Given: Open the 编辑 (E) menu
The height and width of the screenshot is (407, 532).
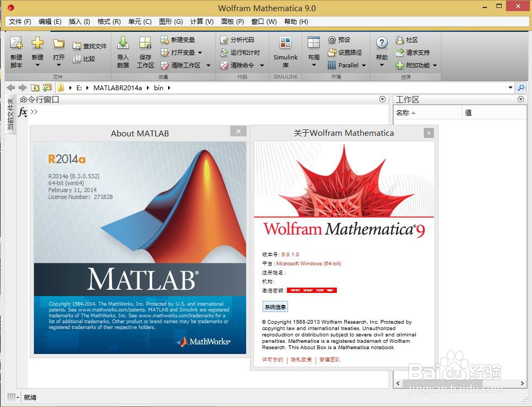Looking at the screenshot, I should click(x=50, y=22).
